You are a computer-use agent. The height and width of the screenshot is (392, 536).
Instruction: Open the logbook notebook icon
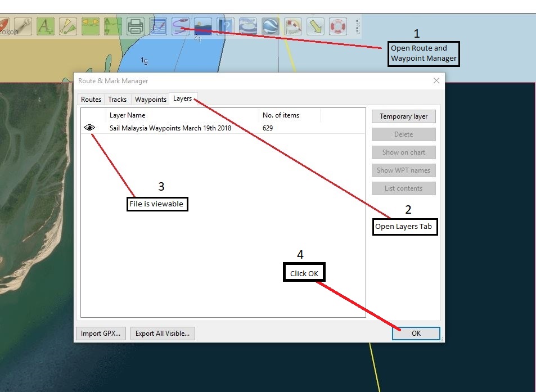click(157, 26)
